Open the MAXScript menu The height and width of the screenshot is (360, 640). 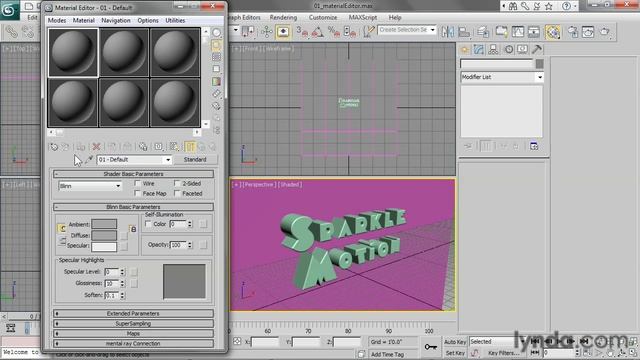(362, 18)
